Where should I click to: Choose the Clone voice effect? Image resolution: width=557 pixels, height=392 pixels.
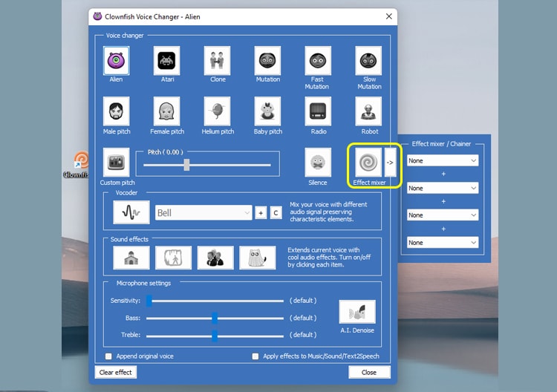click(217, 61)
